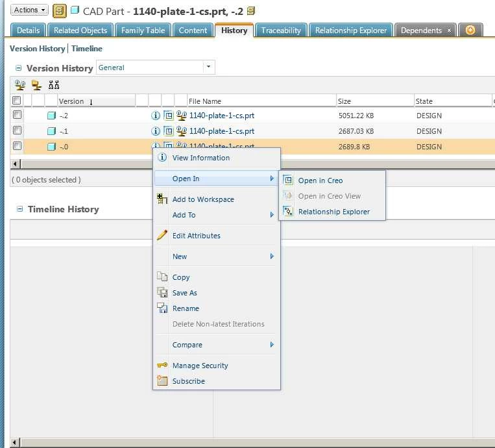Collapse the Timeline History section
Viewport: 495px width, 448px height.
(19, 209)
